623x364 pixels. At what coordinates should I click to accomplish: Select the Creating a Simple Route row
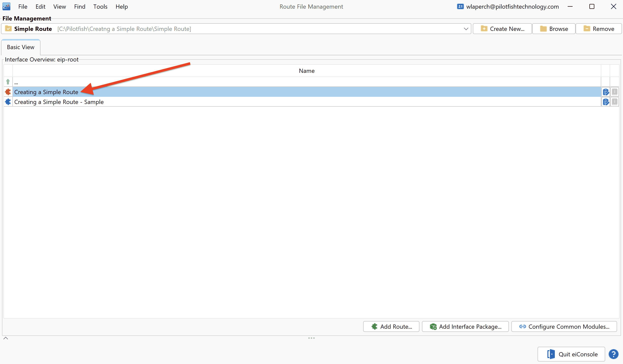tap(307, 92)
